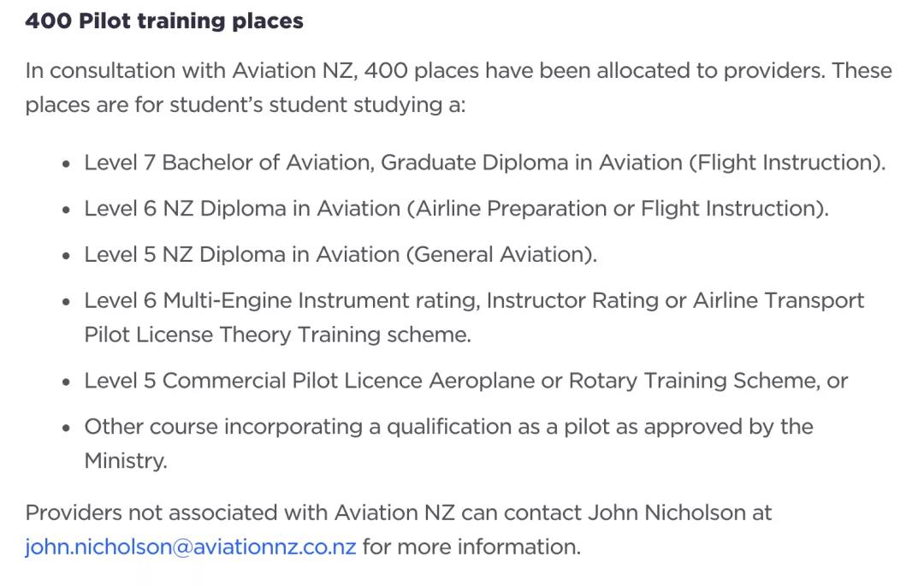Click "places are for student's student studying" line
The height and width of the screenshot is (586, 924).
click(245, 105)
